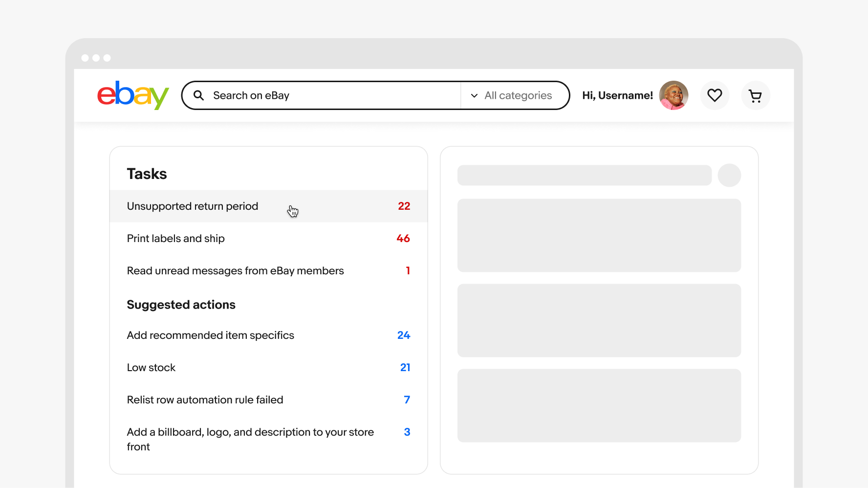Click the cursor hand icon on Unsupported return period
Viewport: 868px width, 488px height.
pos(292,211)
